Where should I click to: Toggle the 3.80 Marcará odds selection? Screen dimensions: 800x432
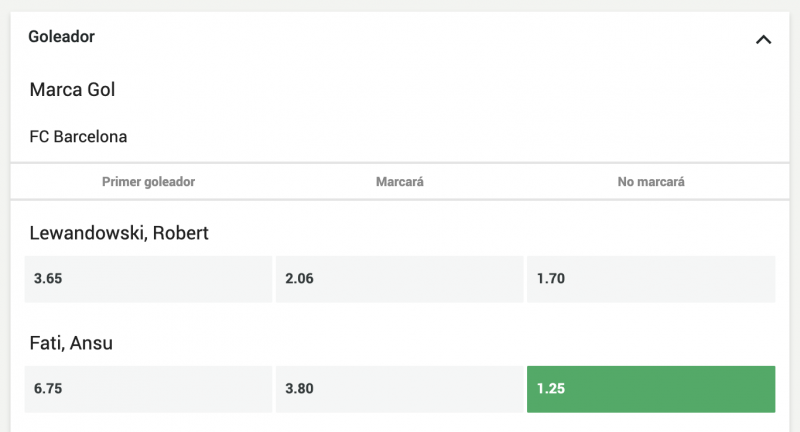(x=400, y=389)
